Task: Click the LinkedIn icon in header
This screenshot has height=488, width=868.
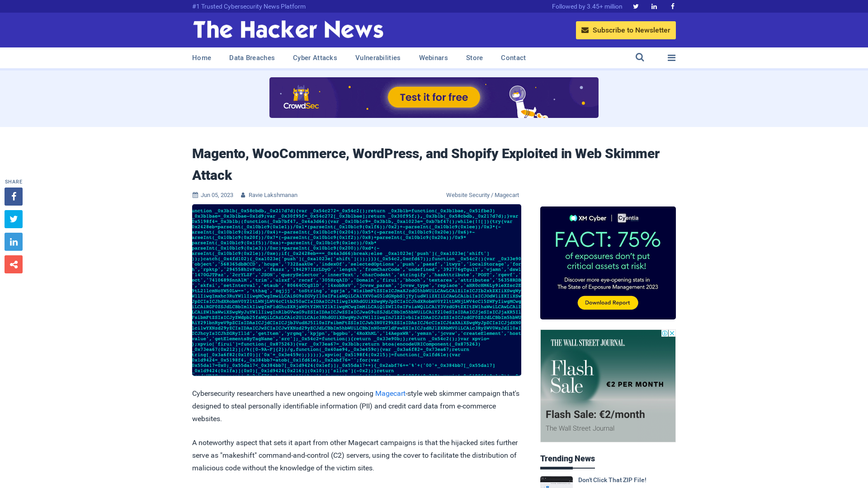Action: pos(653,6)
